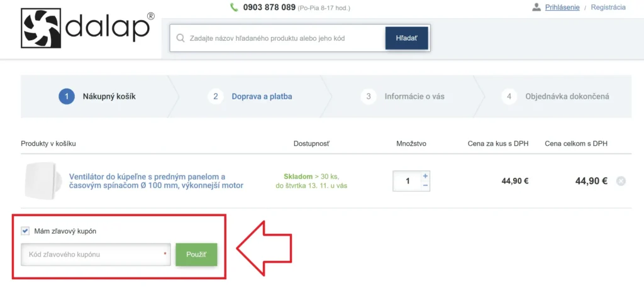Uncheck the Mám zľavový kupón checkbox

pos(25,231)
